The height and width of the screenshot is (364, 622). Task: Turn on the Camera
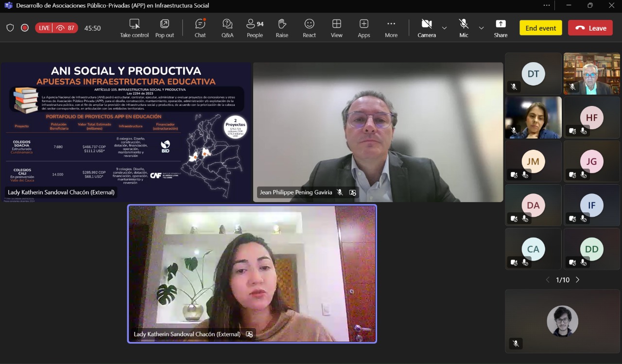pyautogui.click(x=427, y=28)
